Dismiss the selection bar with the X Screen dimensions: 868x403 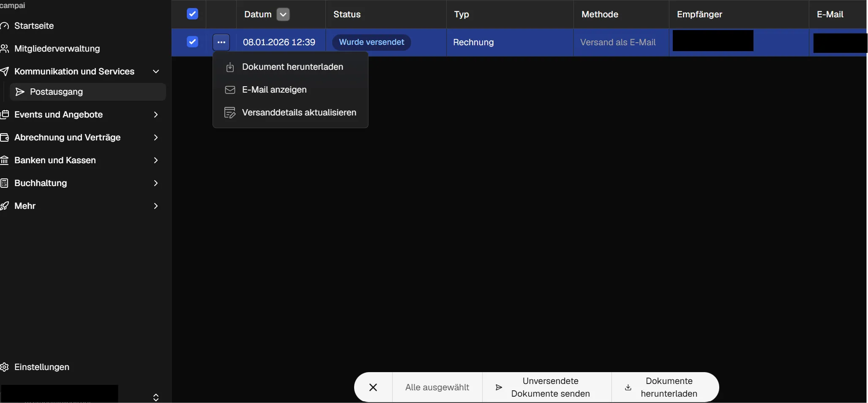click(x=373, y=387)
